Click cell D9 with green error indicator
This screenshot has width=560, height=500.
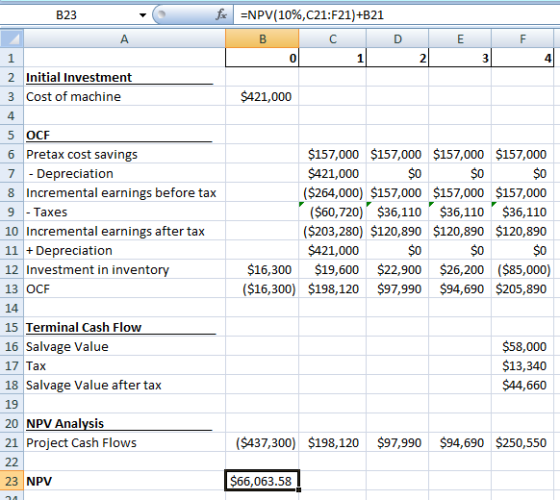point(398,212)
